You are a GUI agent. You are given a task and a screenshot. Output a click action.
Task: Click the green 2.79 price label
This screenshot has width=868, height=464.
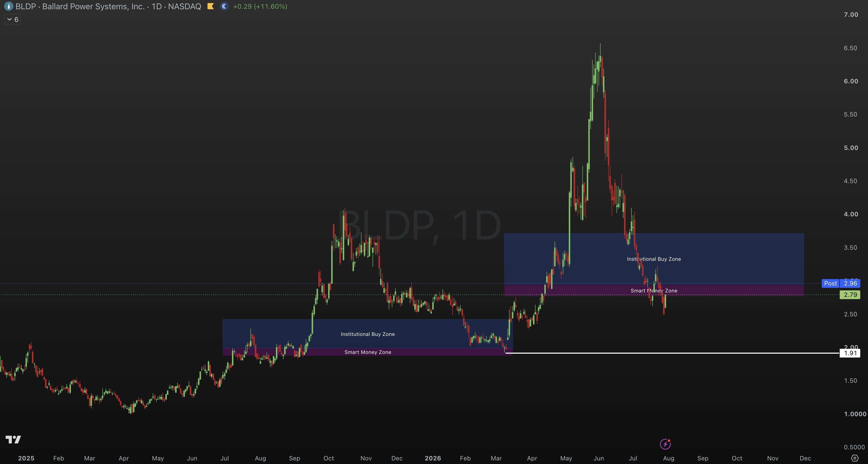point(850,295)
